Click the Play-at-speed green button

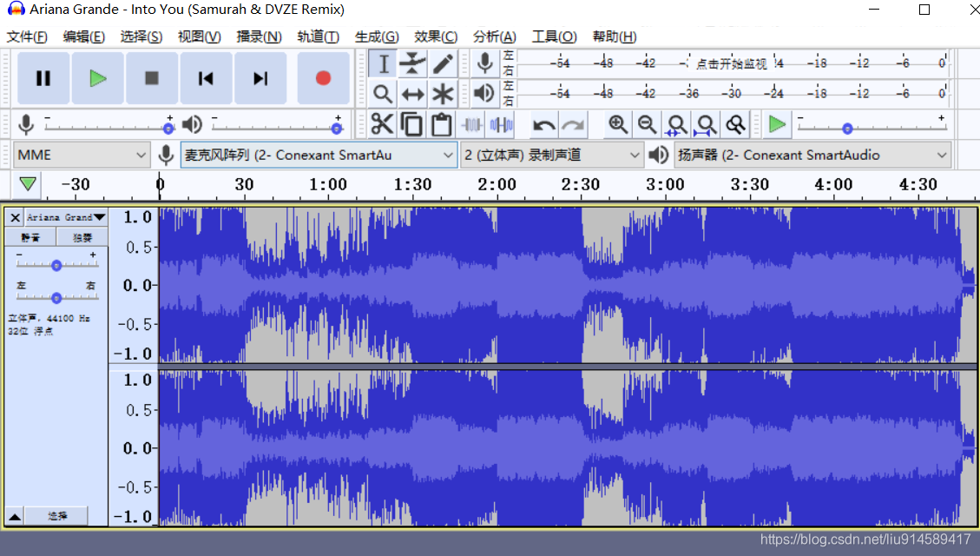(x=777, y=124)
